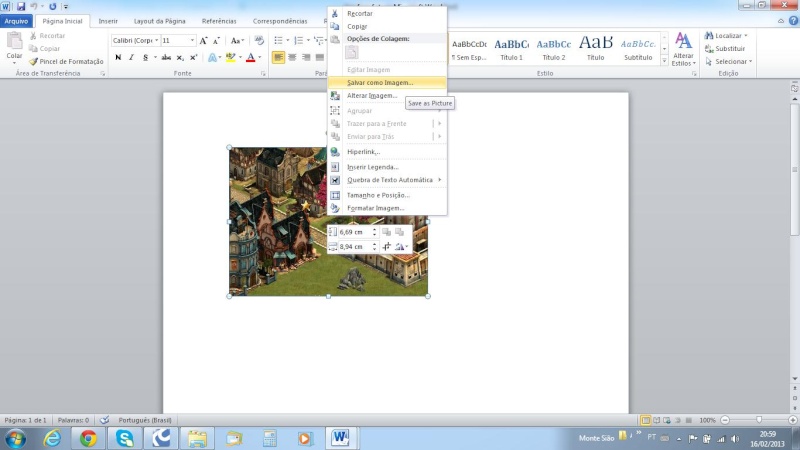Click zoom in plus button
The image size is (800, 450).
click(792, 420)
